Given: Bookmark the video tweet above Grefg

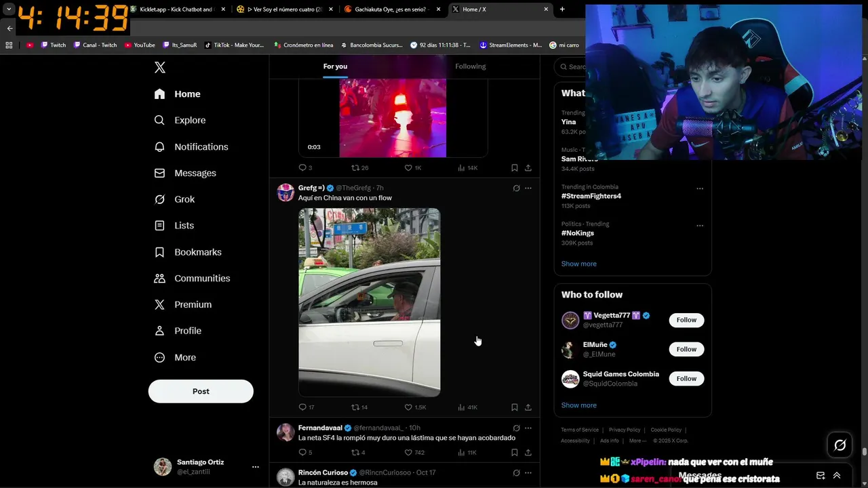Looking at the screenshot, I should 515,167.
